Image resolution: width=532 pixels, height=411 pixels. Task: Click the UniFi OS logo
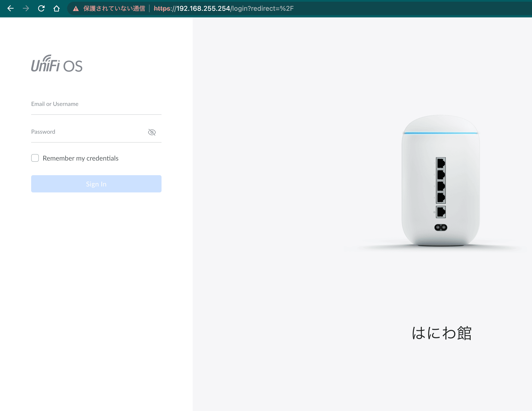tap(57, 64)
